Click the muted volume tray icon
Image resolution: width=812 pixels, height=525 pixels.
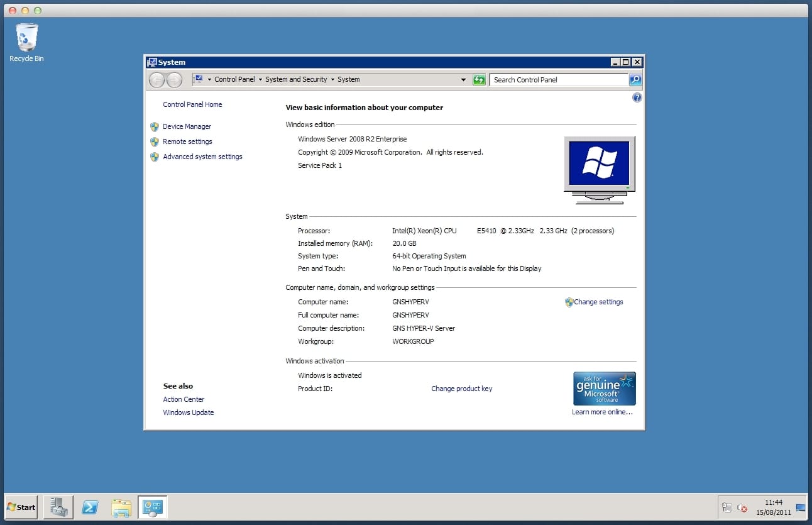tap(742, 507)
